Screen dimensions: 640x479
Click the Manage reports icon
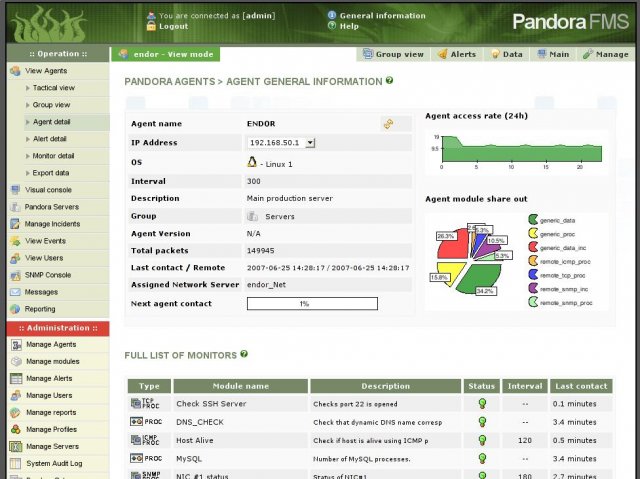(x=16, y=412)
